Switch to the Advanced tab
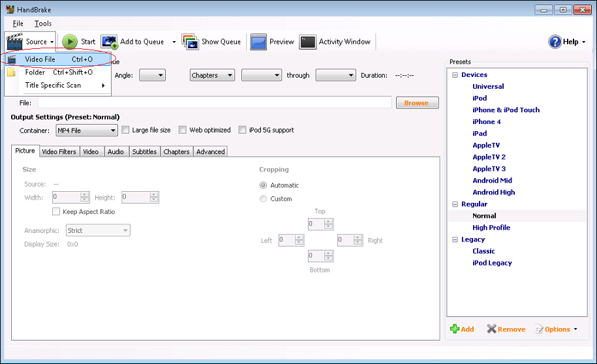The image size is (597, 364). click(211, 151)
